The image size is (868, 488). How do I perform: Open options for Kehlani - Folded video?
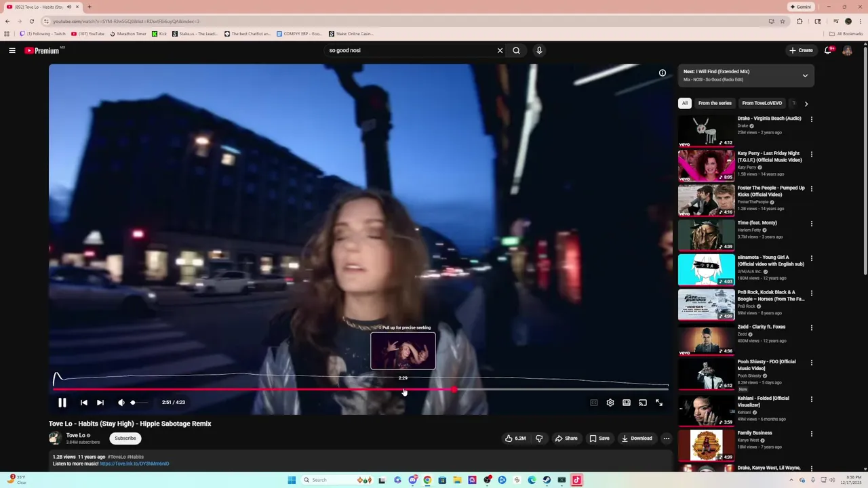coord(811,399)
